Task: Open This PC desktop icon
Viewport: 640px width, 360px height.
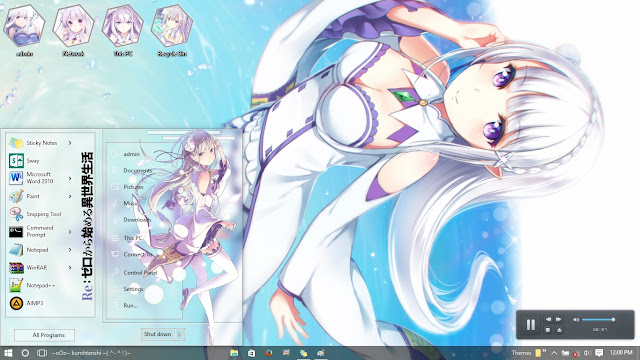Action: (122, 30)
